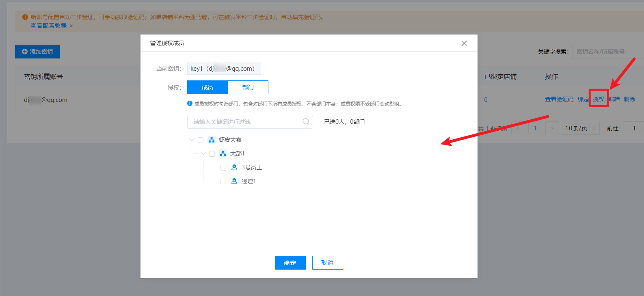Click the plus icon on 添加密钥 button
Screen dimensions: 644x296
coord(25,52)
